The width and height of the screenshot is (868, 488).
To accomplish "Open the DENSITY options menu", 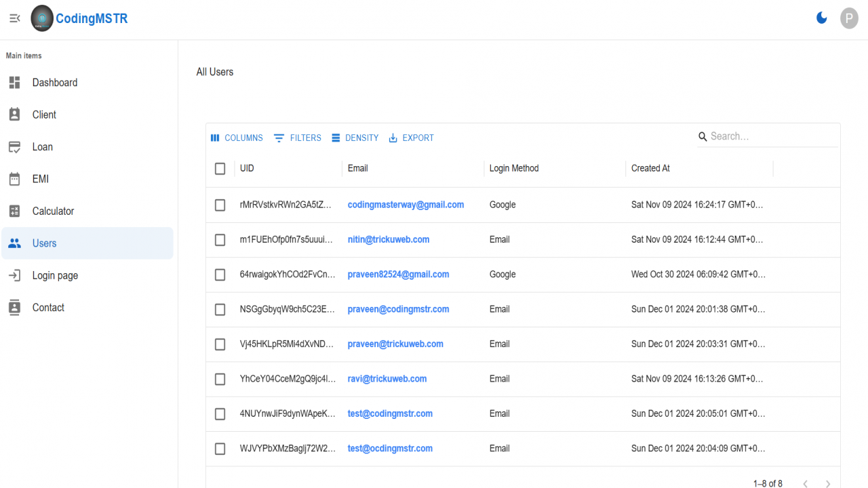I will pyautogui.click(x=355, y=138).
